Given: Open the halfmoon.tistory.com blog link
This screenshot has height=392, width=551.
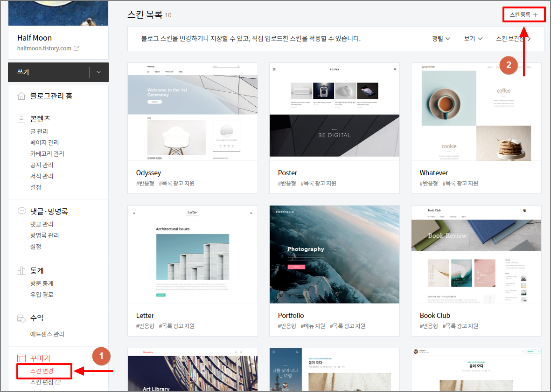Looking at the screenshot, I should click(44, 48).
